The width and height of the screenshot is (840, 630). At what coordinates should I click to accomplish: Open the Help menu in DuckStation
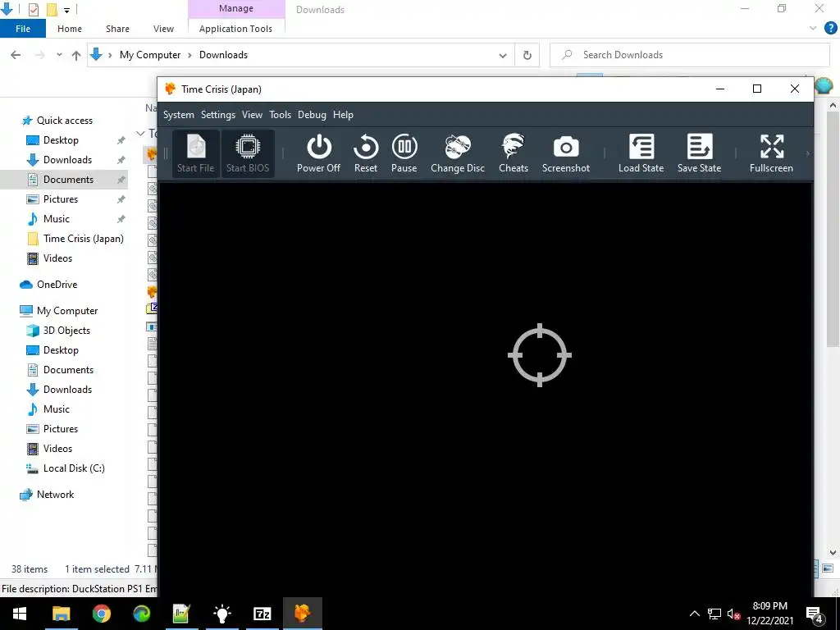coord(343,115)
